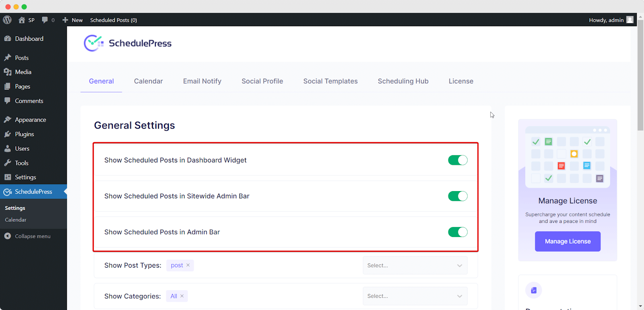Click the Comments sidebar icon
The image size is (644, 310).
click(8, 101)
